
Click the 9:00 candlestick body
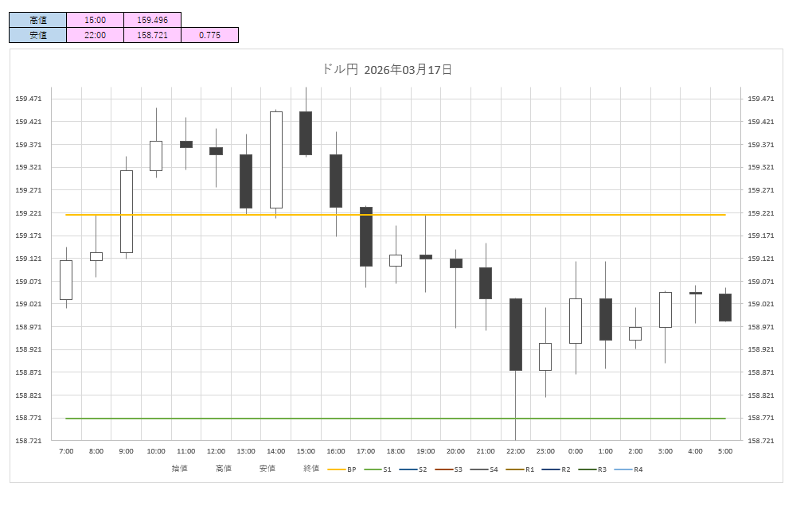pos(127,211)
